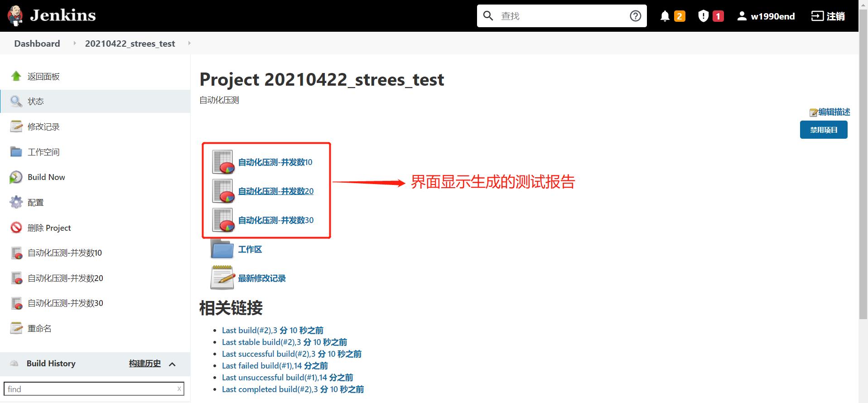868x403 pixels.
Task: Click main report chart icon for 并发数20
Action: tap(223, 191)
